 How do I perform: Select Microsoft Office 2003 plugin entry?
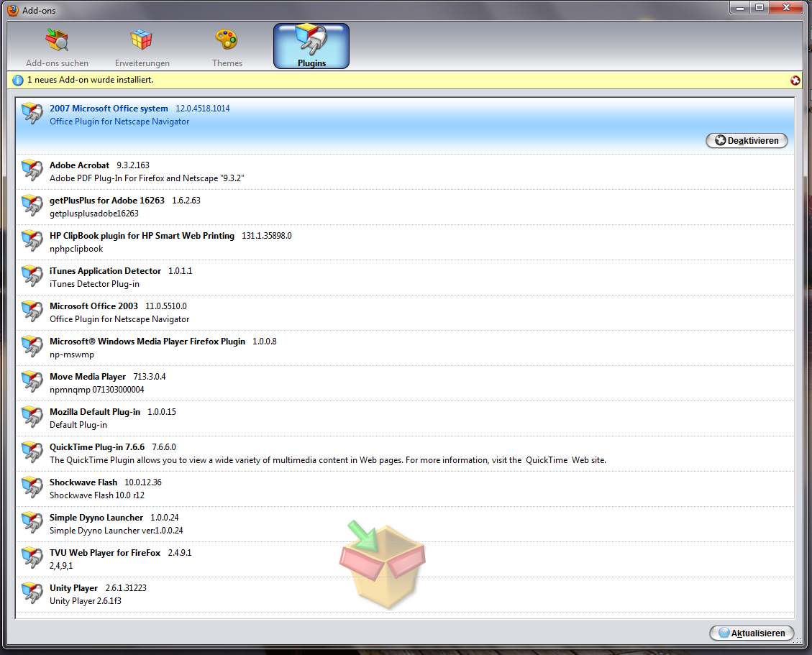point(405,313)
